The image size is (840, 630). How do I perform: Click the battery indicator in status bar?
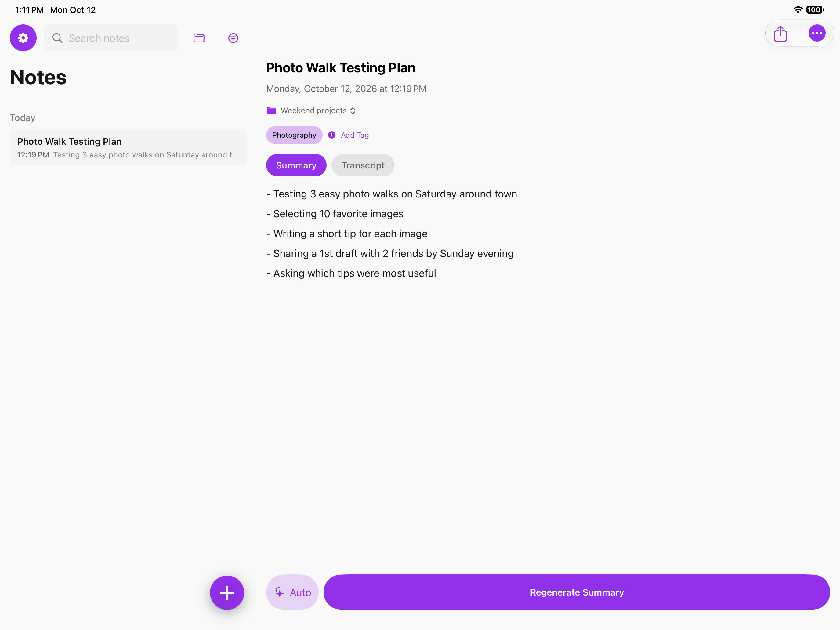(815, 10)
